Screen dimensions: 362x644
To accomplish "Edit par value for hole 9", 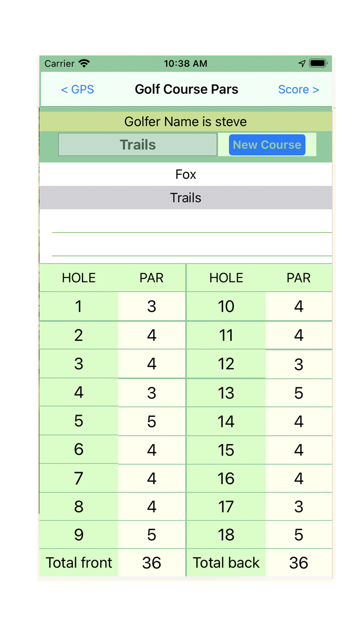I will click(152, 535).
